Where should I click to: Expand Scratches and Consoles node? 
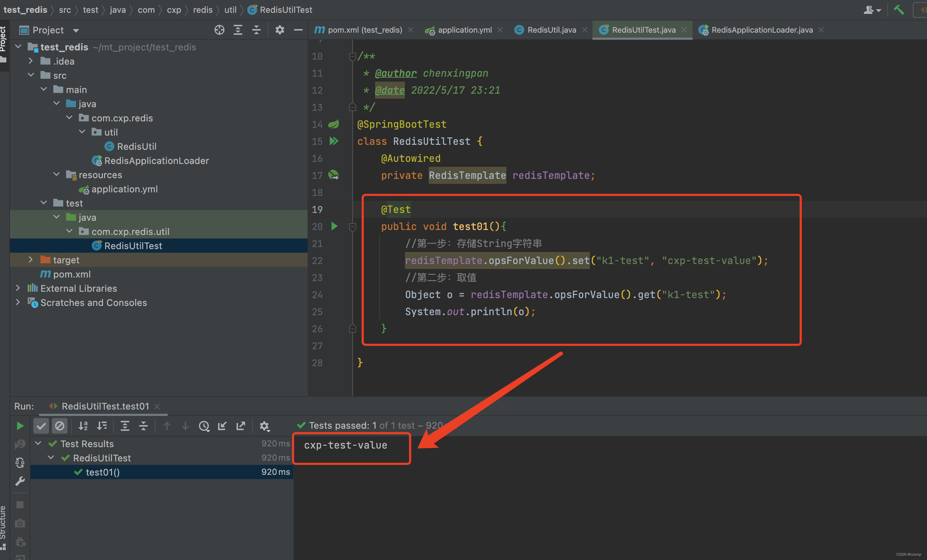tap(18, 302)
